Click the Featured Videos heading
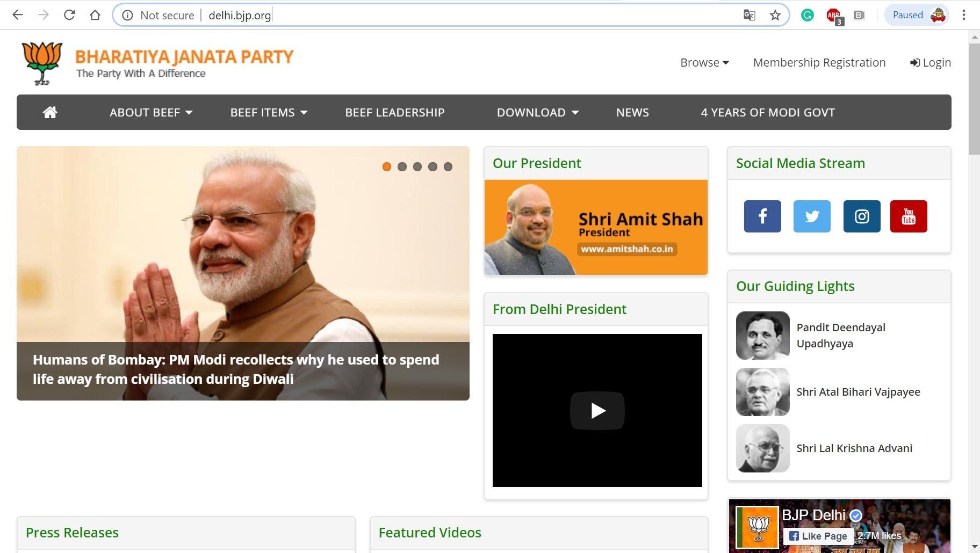Viewport: 980px width, 553px height. pyautogui.click(x=430, y=533)
